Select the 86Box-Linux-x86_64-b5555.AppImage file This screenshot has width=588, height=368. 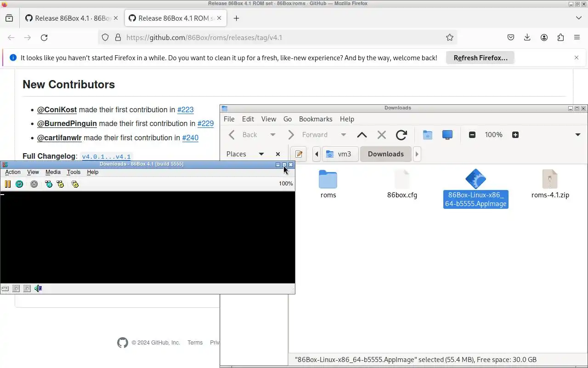[476, 188]
